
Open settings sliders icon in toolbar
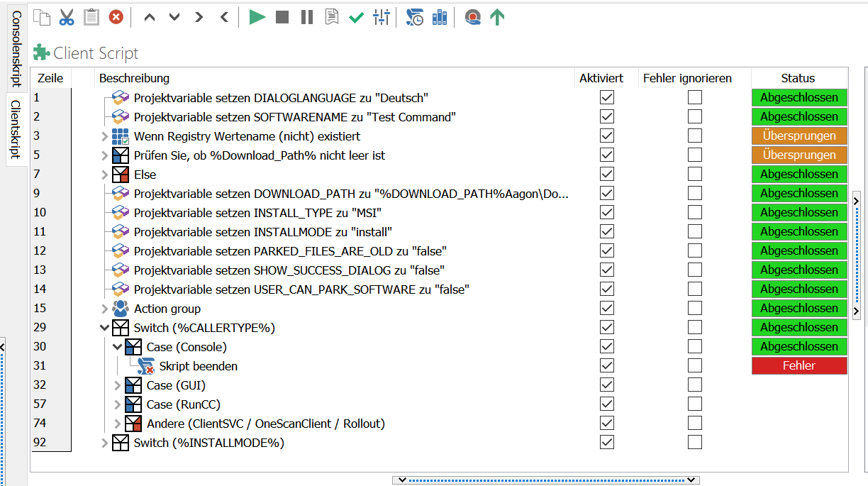[x=382, y=17]
